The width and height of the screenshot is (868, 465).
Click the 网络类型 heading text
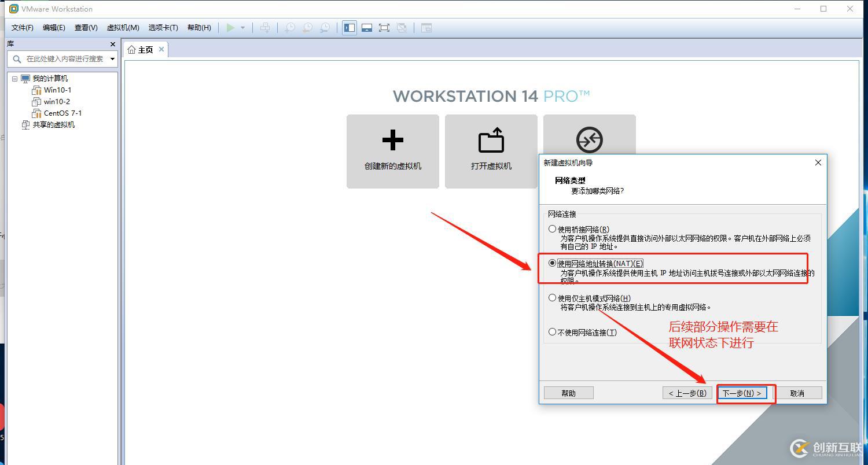[x=570, y=180]
